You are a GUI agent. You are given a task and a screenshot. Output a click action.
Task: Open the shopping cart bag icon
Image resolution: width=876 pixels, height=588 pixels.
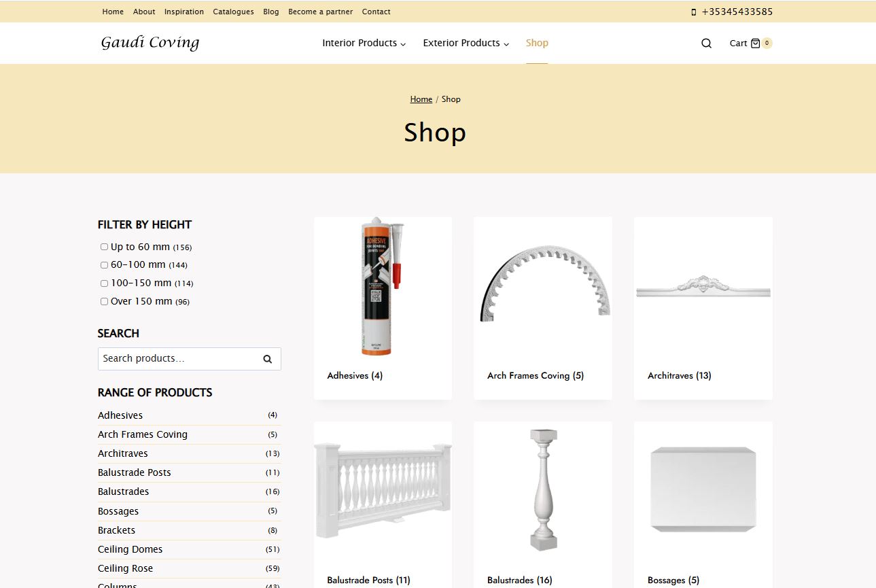click(x=754, y=44)
